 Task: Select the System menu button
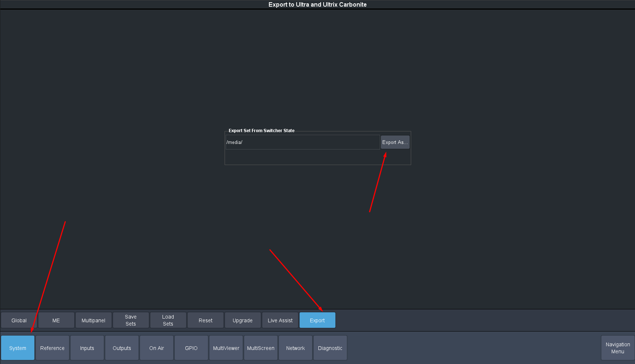coord(18,348)
